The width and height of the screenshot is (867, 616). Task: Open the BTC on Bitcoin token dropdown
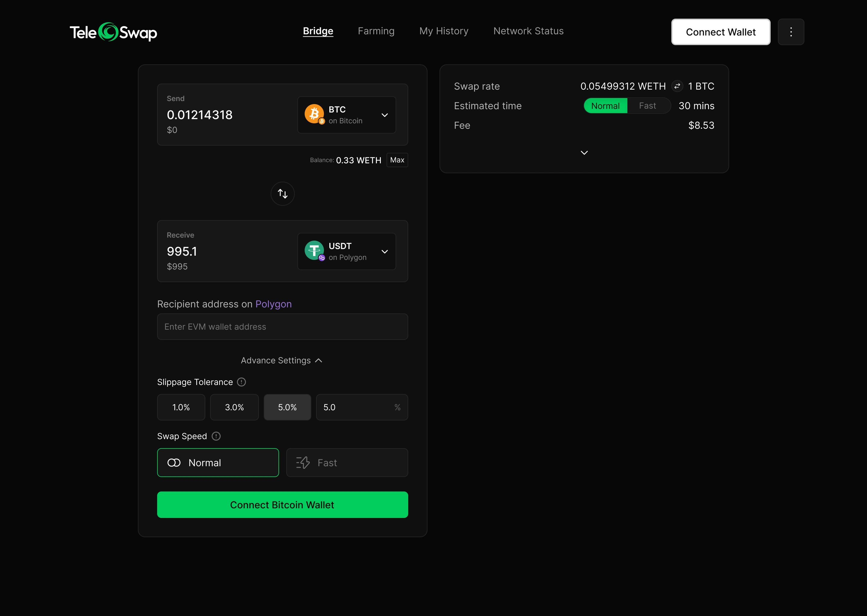pyautogui.click(x=346, y=115)
